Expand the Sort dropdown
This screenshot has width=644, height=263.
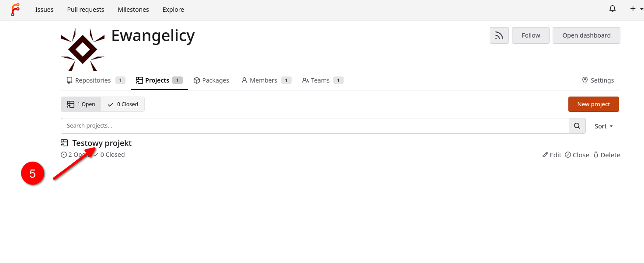tap(603, 126)
